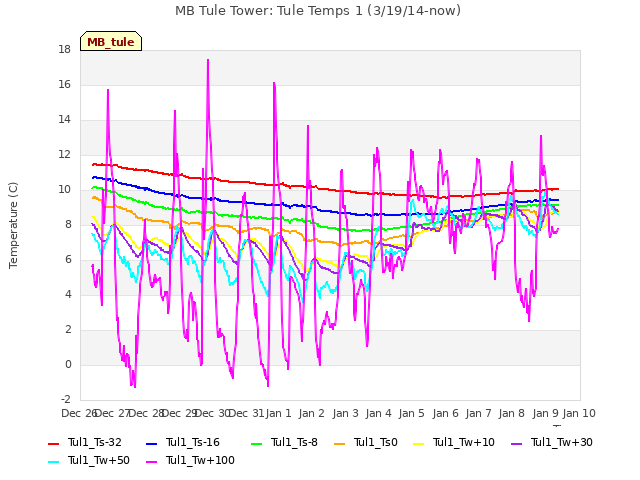
Task: Select the Tul1_Tw+100 legend label
Action: coord(200,460)
